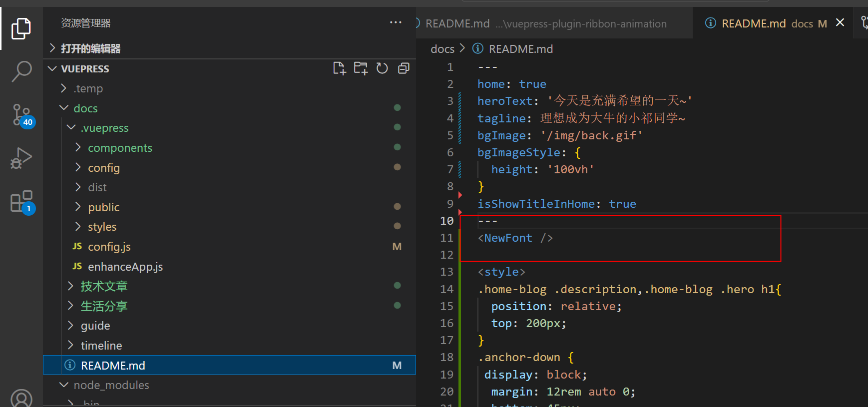The image size is (868, 407).
Task: Refresh the VUEPRESS explorer tree
Action: click(382, 68)
